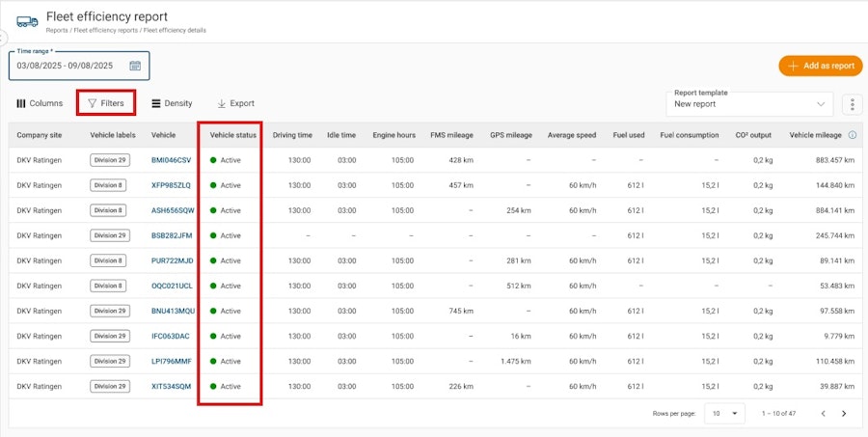
Task: Open vehicle XFP985ZLQ link
Action: [171, 185]
